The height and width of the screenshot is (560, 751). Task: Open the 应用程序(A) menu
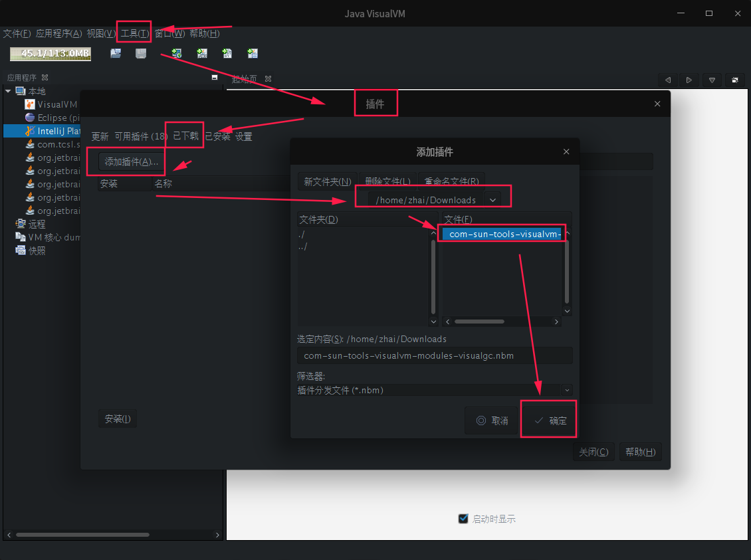(x=59, y=33)
